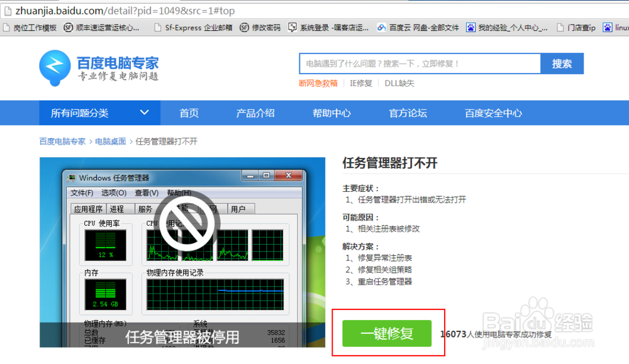Open the 官方论坛 nav tab
Viewport: 629px width, 364px height.
(x=408, y=113)
